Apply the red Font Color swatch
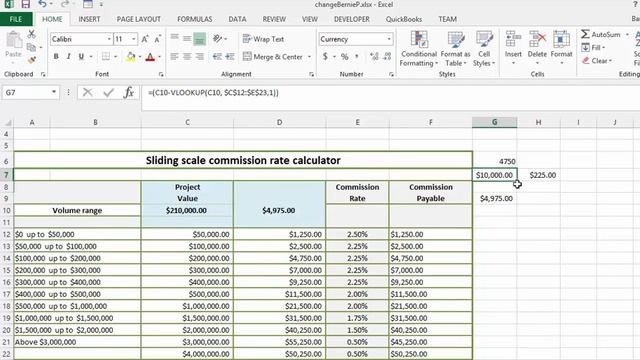This screenshot has height=360, width=640. tap(150, 57)
